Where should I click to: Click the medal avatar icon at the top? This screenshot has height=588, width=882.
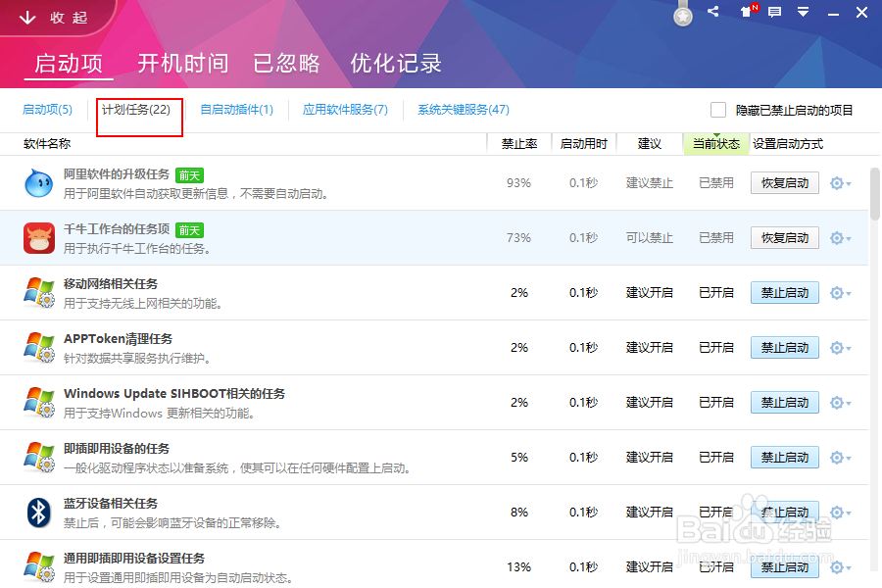point(682,15)
